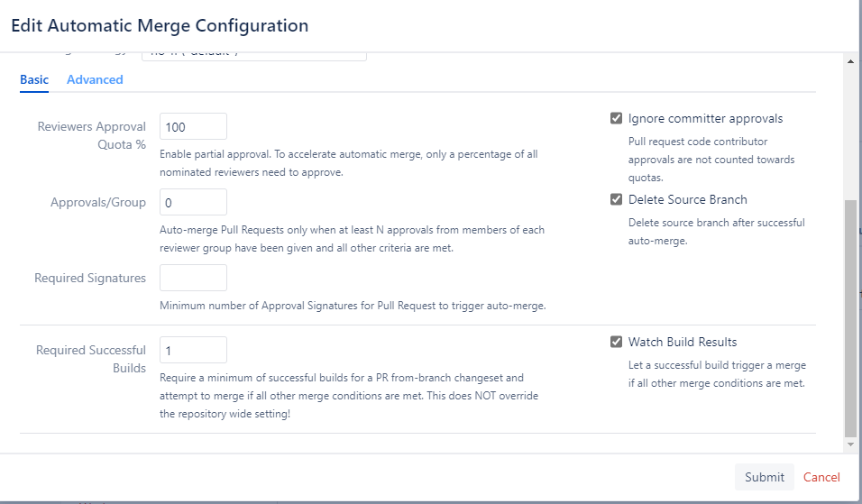
Task: Open the partially hidden merge strategy dropdown
Action: tap(254, 56)
